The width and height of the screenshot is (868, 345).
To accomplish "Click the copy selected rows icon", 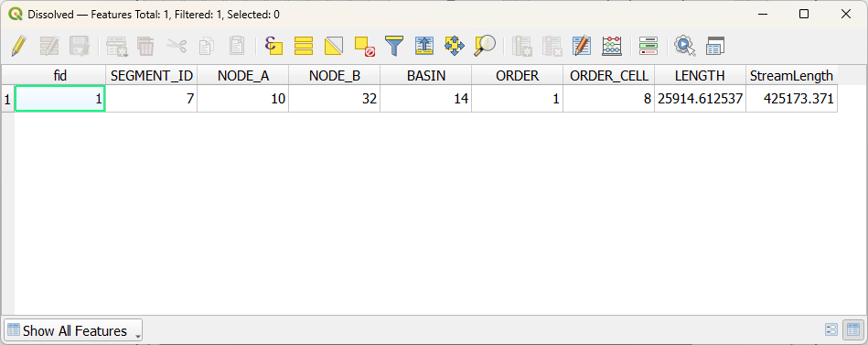I will 207,46.
